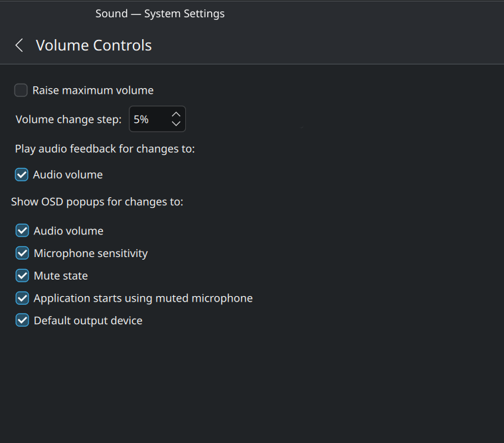Click the 'Microphone sensitivity' label text
This screenshot has width=504, height=443.
91,253
